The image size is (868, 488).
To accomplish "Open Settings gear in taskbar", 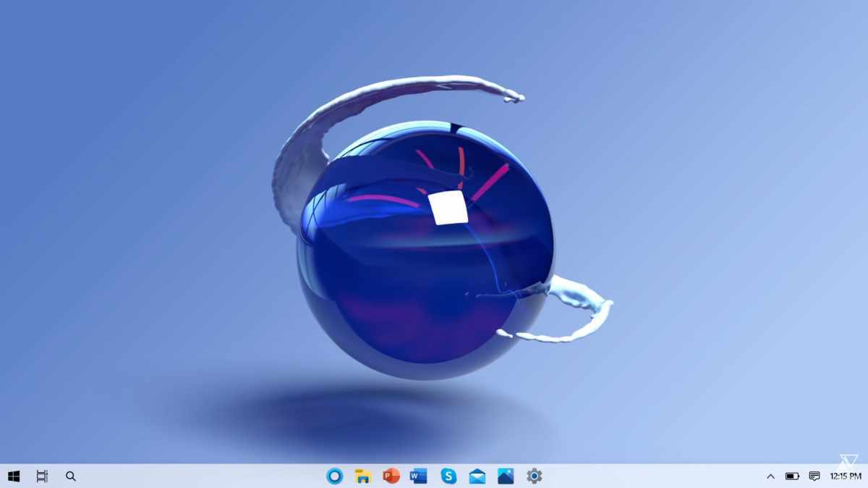I will pyautogui.click(x=535, y=476).
